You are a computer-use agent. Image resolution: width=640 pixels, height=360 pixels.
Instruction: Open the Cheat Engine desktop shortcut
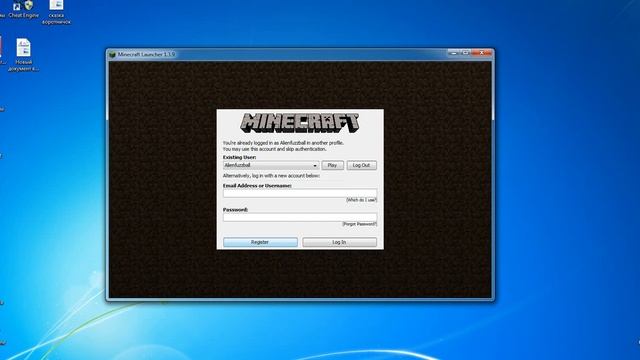click(23, 9)
